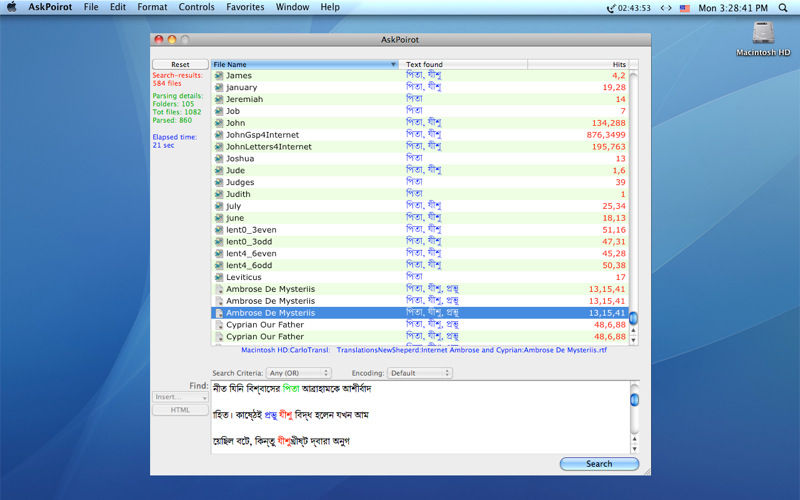Click the Find area scroll down arrow
The image size is (800, 500).
pyautogui.click(x=635, y=448)
